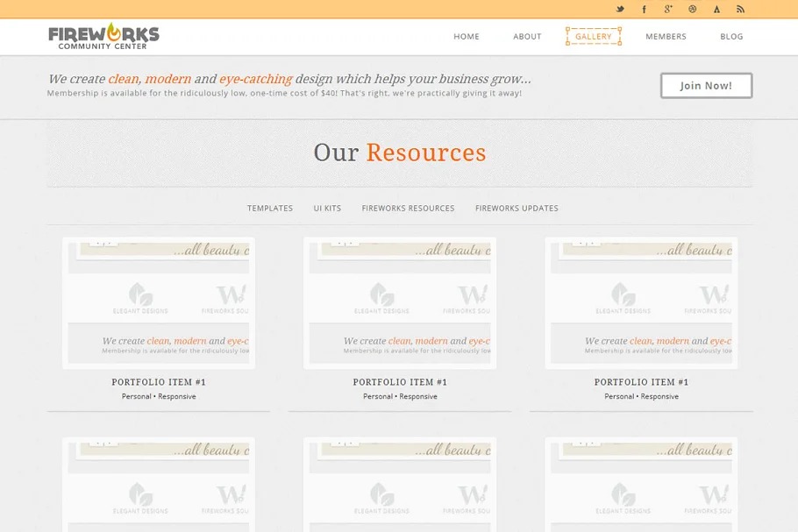Image resolution: width=798 pixels, height=532 pixels.
Task: Navigate to the Blog nav item
Action: pos(731,37)
